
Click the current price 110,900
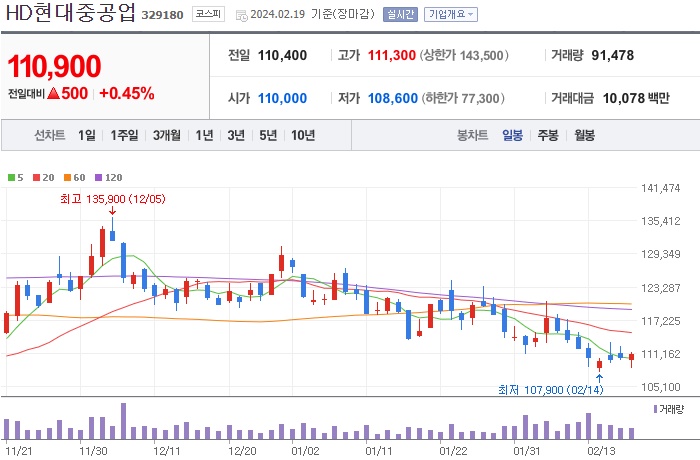click(x=54, y=66)
